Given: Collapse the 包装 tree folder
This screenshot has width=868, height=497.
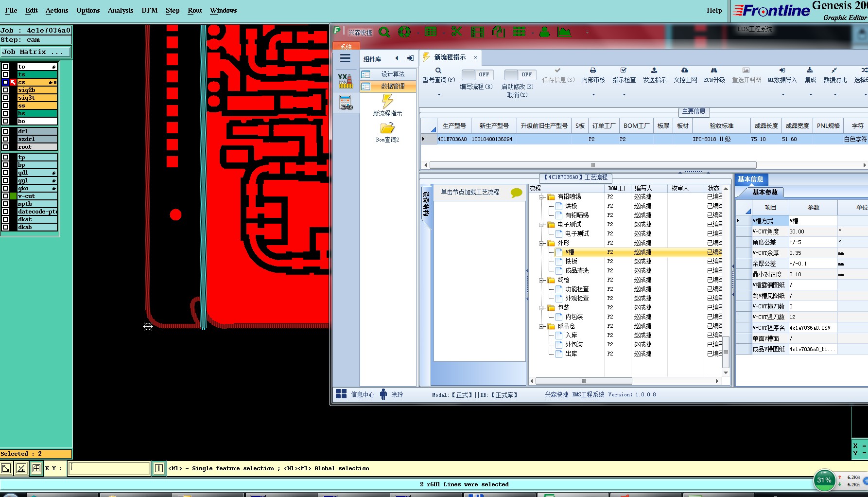Looking at the screenshot, I should (x=541, y=308).
